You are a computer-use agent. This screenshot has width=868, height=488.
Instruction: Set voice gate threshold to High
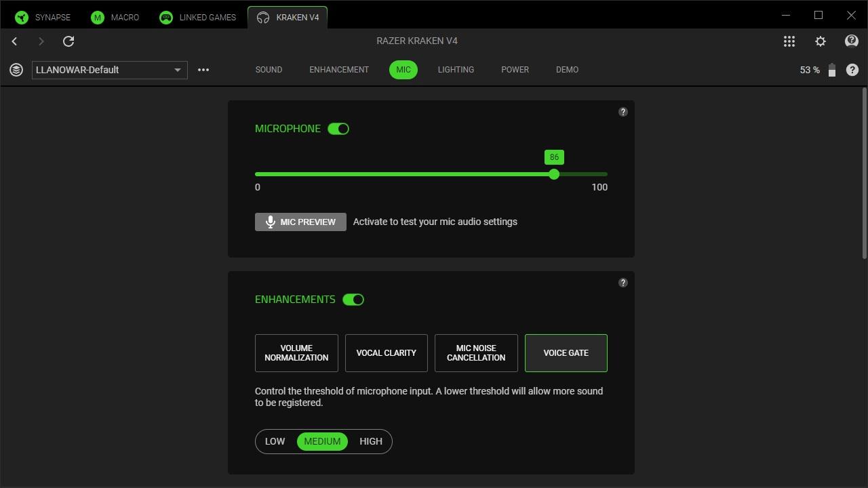371,441
